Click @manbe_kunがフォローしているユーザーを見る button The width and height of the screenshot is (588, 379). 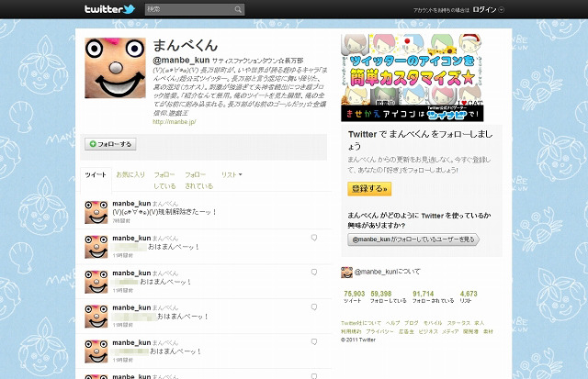click(x=413, y=240)
